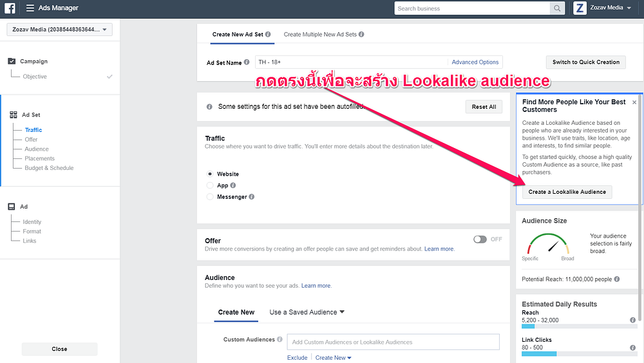644x363 pixels.
Task: Open Advanced Options link
Action: point(475,62)
